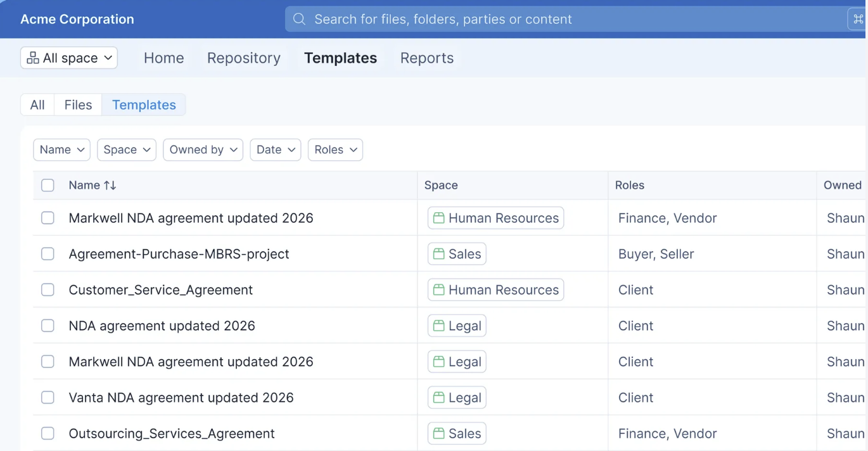Go to the Repository tab
This screenshot has width=868, height=451.
tap(244, 58)
